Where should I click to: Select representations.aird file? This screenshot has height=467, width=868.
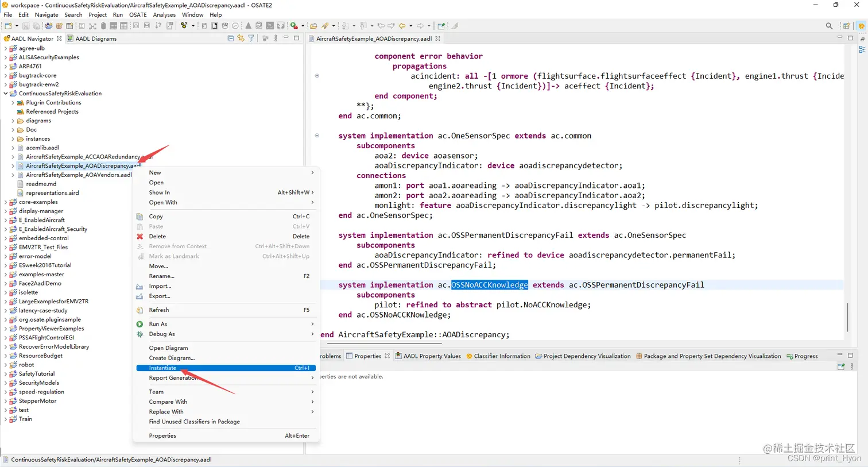52,193
